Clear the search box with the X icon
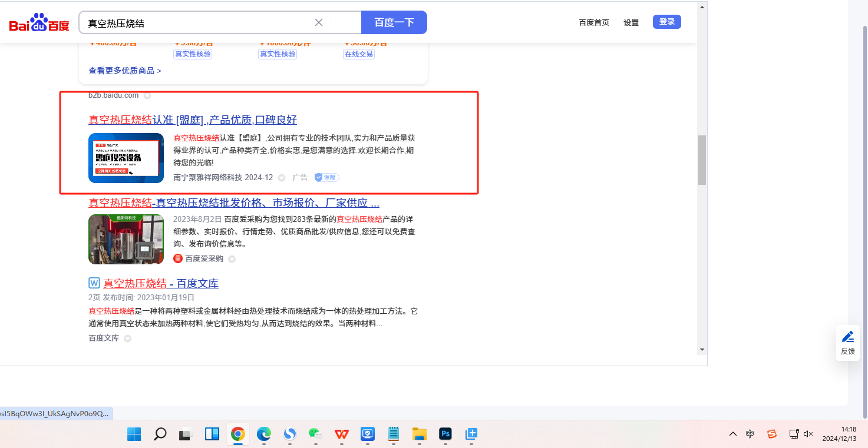 click(319, 22)
